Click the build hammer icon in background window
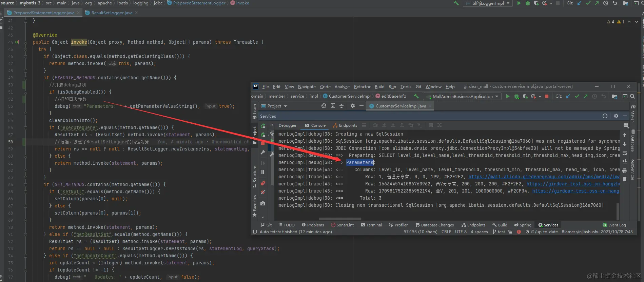This screenshot has height=282, width=644. pos(456,3)
